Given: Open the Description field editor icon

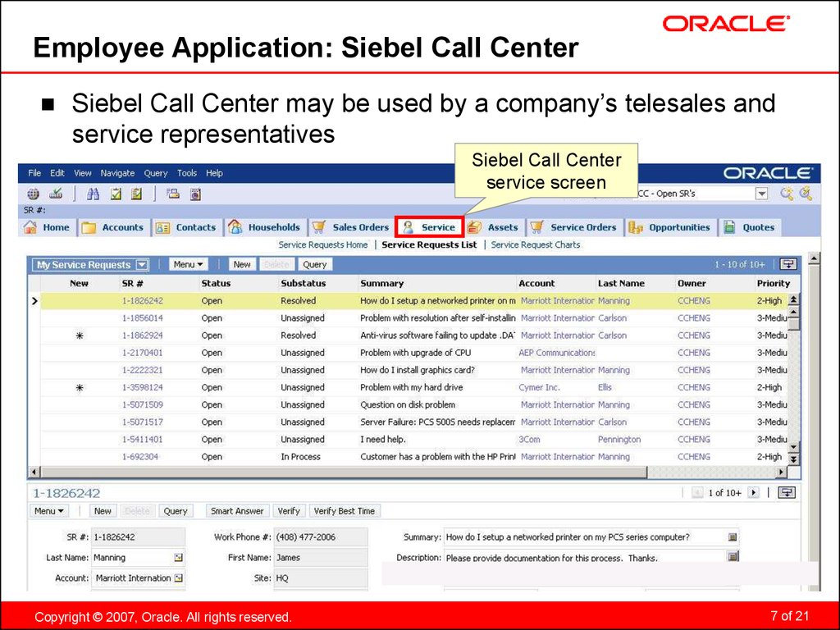Looking at the screenshot, I should point(733,557).
